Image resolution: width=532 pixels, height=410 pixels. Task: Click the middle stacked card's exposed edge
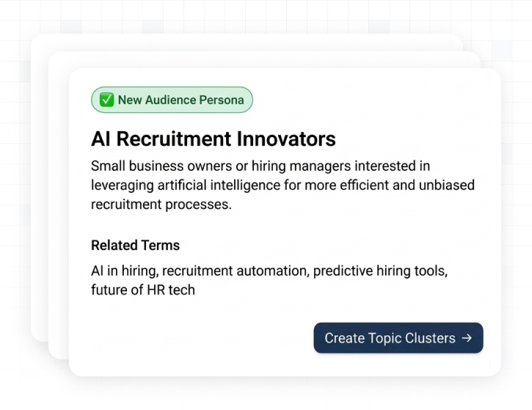pyautogui.click(x=59, y=220)
